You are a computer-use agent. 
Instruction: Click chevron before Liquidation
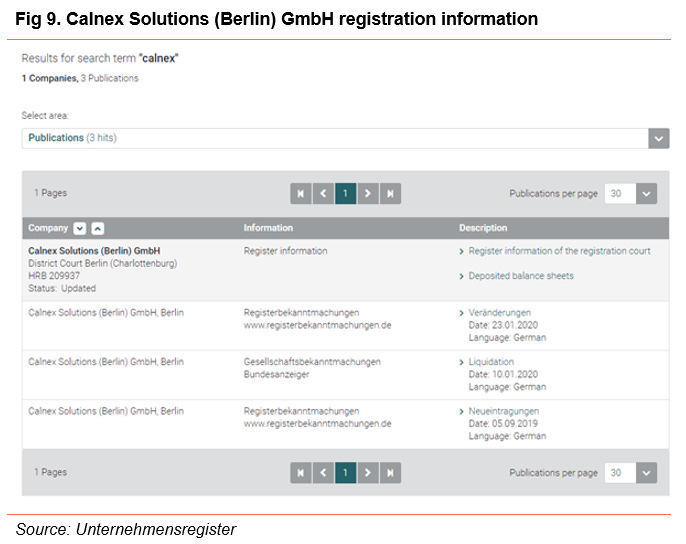(x=461, y=362)
